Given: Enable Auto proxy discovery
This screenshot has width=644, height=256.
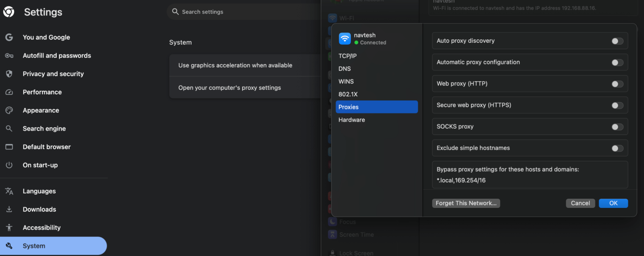Looking at the screenshot, I should pyautogui.click(x=617, y=41).
